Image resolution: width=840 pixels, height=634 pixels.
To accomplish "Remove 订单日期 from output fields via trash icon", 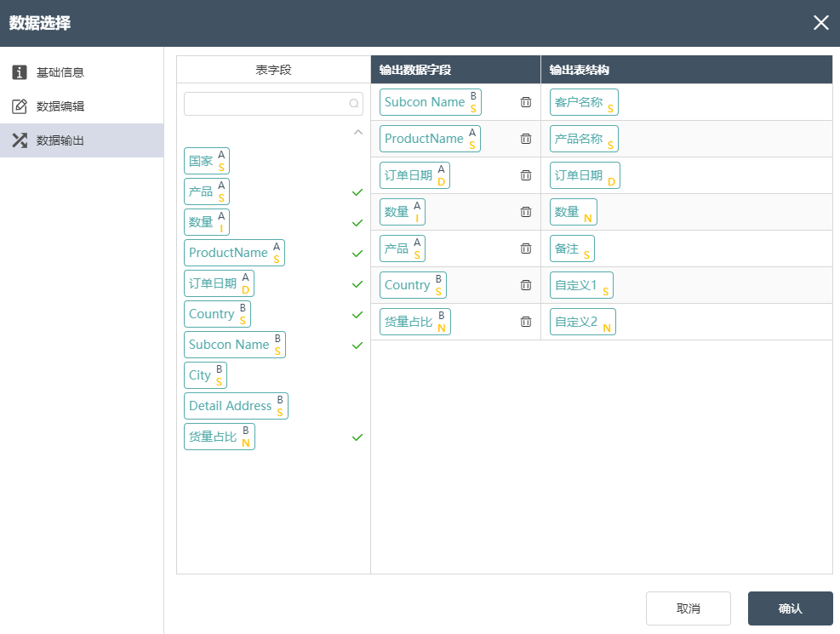I will (x=526, y=175).
